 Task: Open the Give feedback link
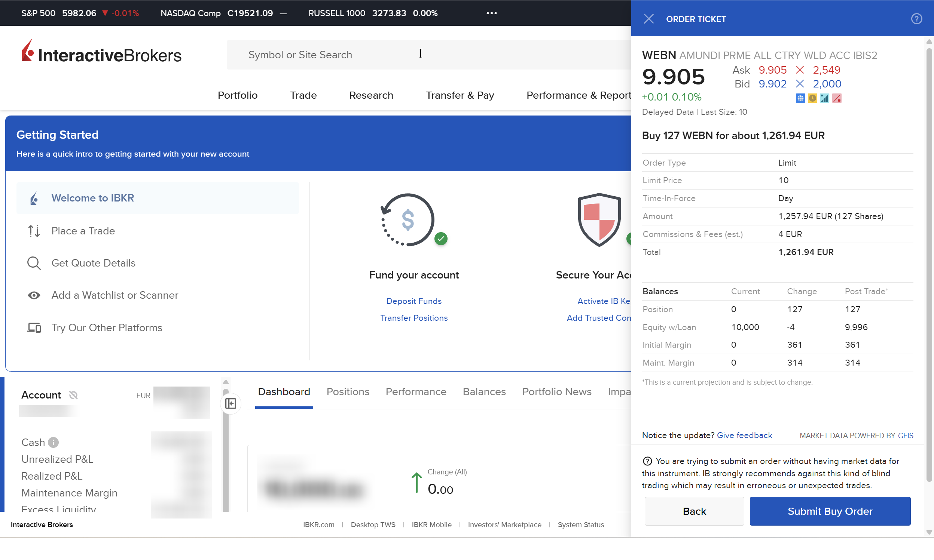tap(744, 435)
